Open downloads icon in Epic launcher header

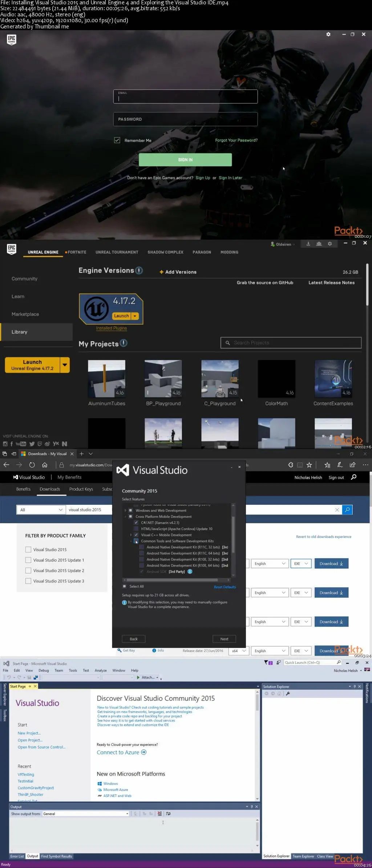pos(308,244)
